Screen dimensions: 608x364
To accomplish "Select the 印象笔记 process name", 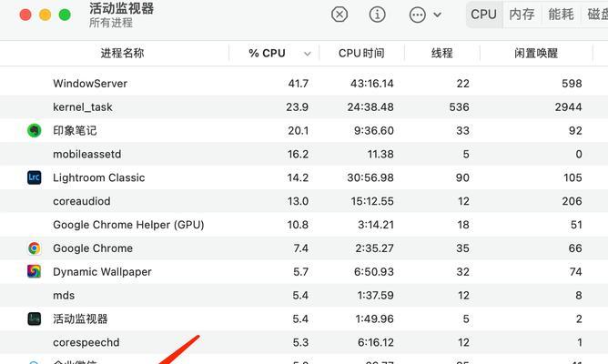I will click(75, 131).
